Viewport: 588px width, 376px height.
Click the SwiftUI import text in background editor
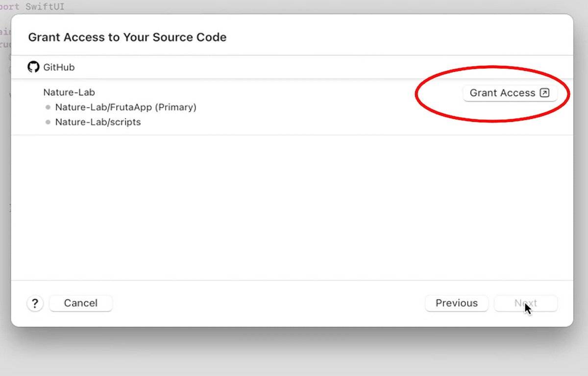[45, 7]
